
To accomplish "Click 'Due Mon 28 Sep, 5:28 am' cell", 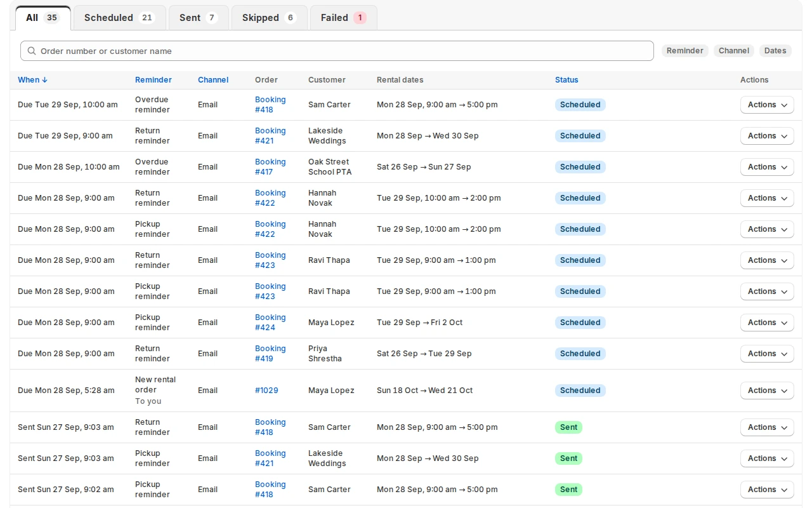I will point(66,391).
